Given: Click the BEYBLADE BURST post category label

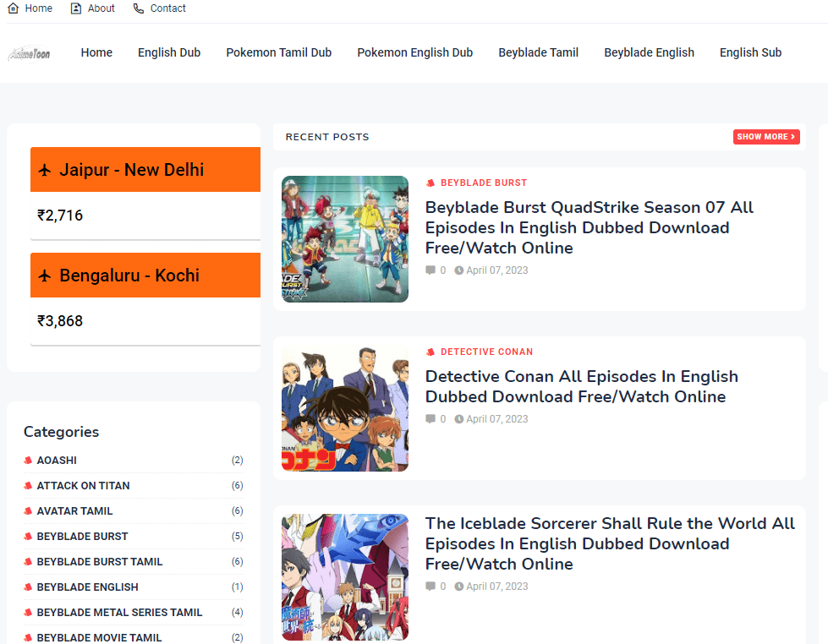Looking at the screenshot, I should [484, 183].
